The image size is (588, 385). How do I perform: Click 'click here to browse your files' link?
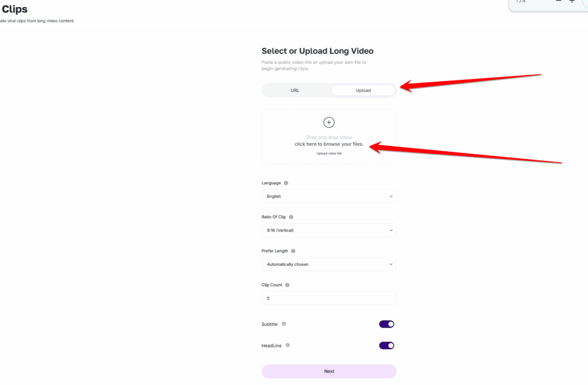pyautogui.click(x=329, y=144)
